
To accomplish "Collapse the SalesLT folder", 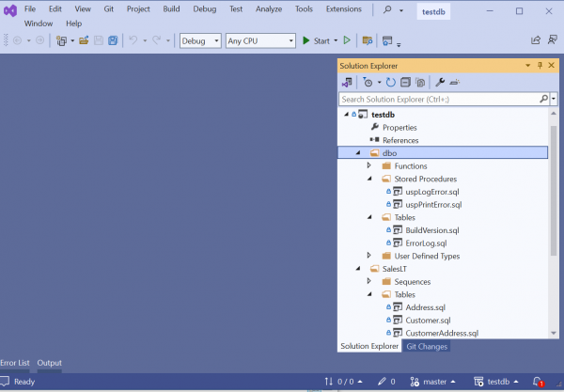I will 358,268.
